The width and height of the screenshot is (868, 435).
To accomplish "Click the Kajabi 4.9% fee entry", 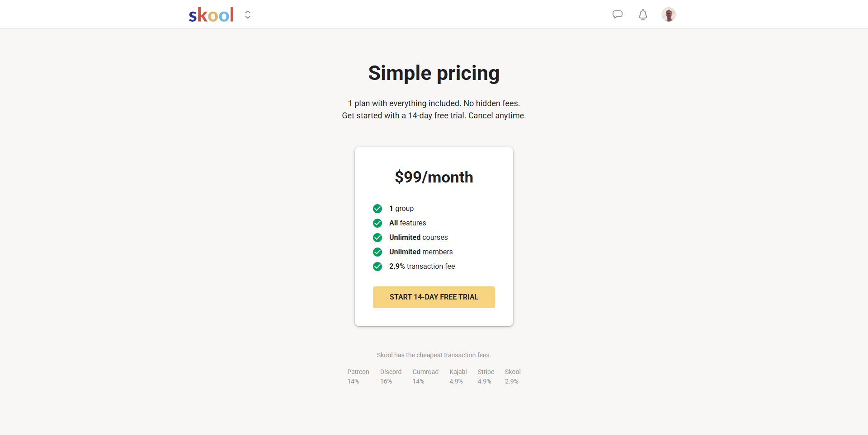I will (x=458, y=376).
